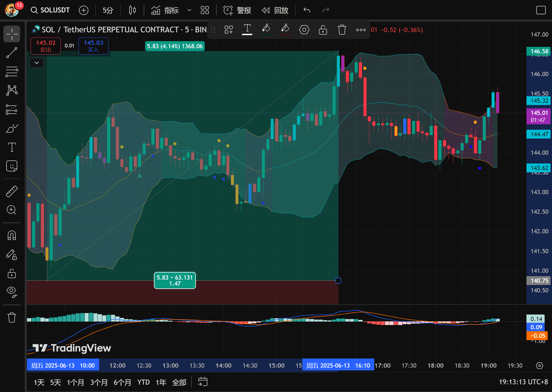Screen dimensions: 552x392
Task: Open the 指标 indicators dialog
Action: point(165,10)
